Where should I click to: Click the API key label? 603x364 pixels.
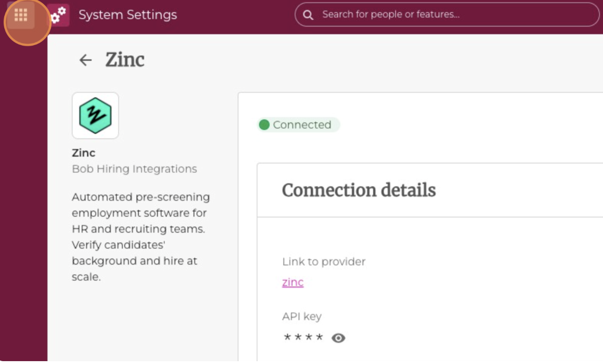(301, 316)
